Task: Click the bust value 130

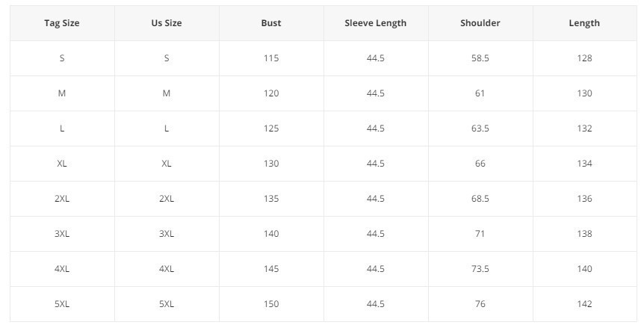Action: [x=271, y=164]
